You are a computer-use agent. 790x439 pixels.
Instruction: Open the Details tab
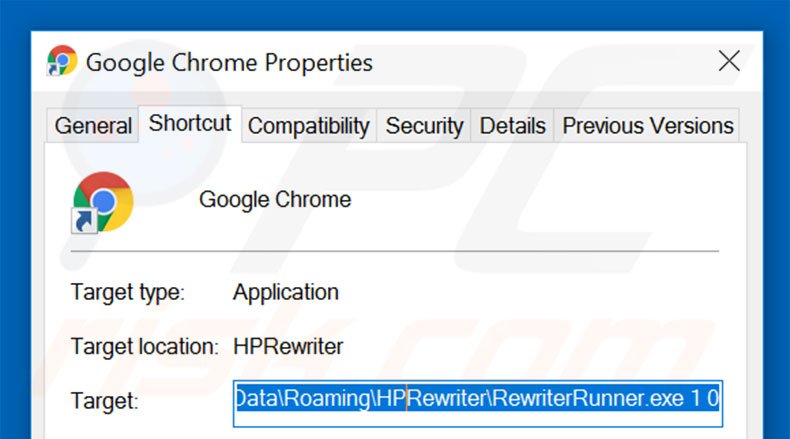point(512,126)
